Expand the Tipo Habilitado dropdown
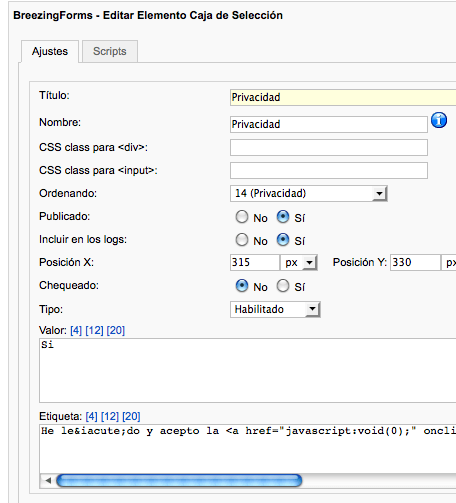The width and height of the screenshot is (456, 503). (275, 309)
